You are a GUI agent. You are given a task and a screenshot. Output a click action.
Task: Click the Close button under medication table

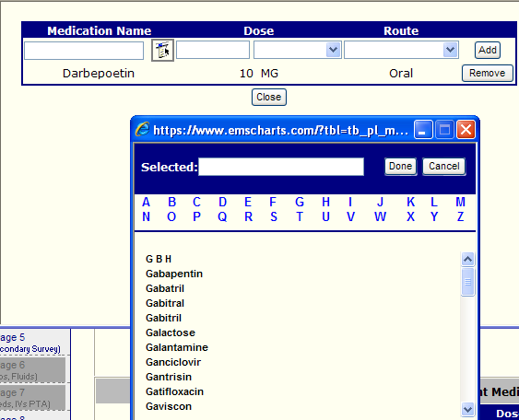(269, 98)
